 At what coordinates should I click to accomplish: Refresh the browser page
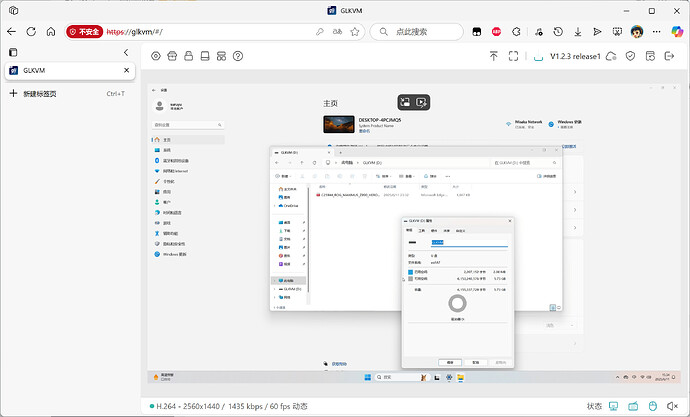click(x=32, y=31)
